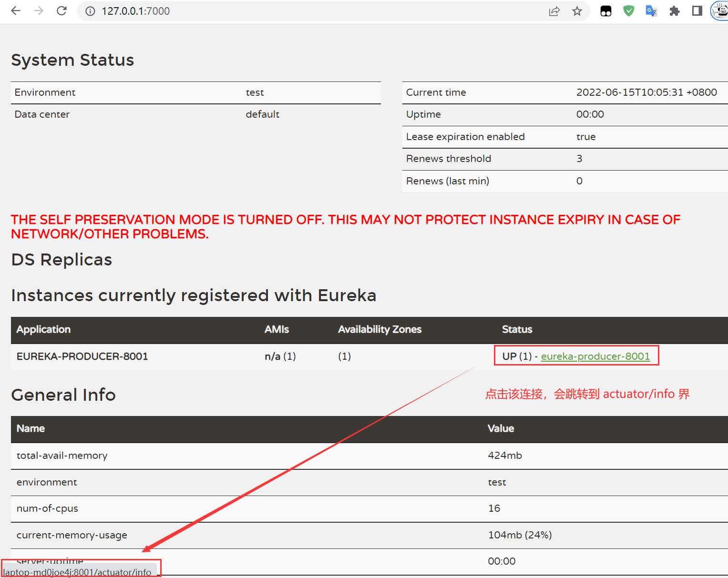
Task: Click the address bar showing 127.0.0.1:7000
Action: click(310, 11)
